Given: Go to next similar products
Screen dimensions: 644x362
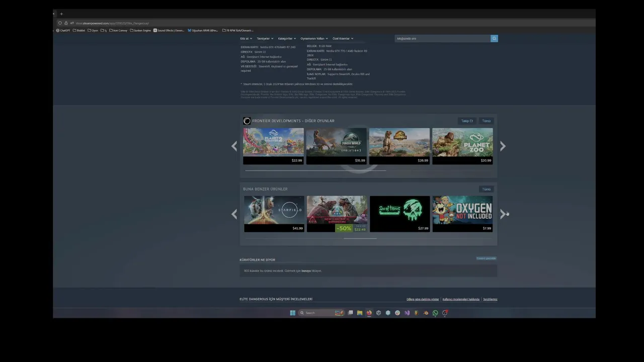Looking at the screenshot, I should (503, 214).
